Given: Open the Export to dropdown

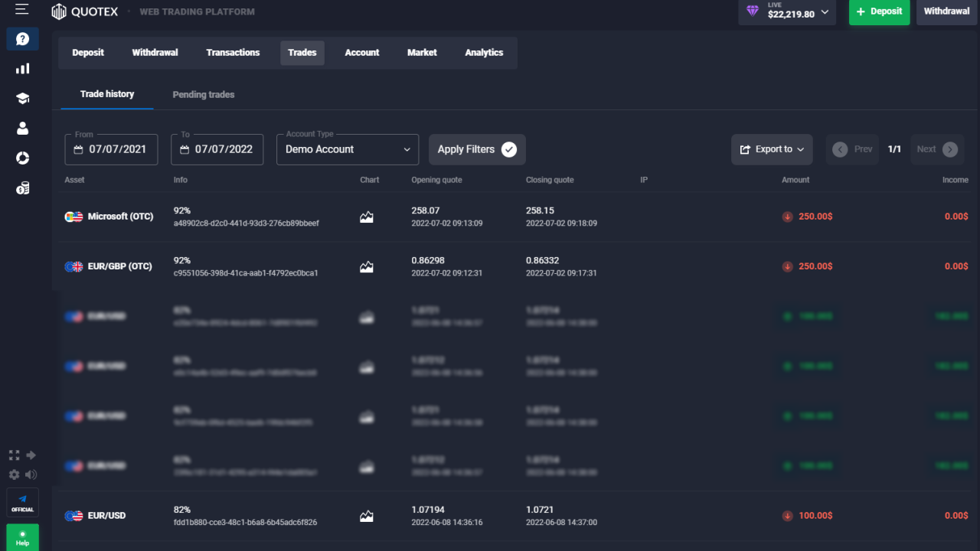Looking at the screenshot, I should click(772, 149).
